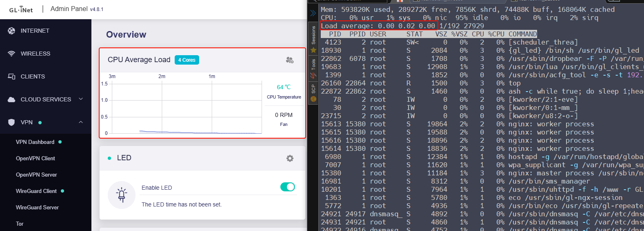
Task: Click the Internet globe icon in sidebar
Action: 11,31
